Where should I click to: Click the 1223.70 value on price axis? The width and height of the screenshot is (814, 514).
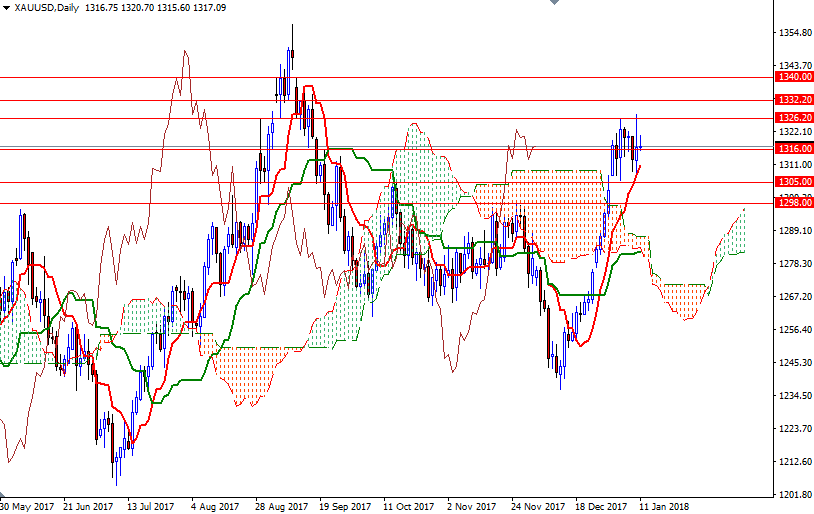pyautogui.click(x=794, y=429)
